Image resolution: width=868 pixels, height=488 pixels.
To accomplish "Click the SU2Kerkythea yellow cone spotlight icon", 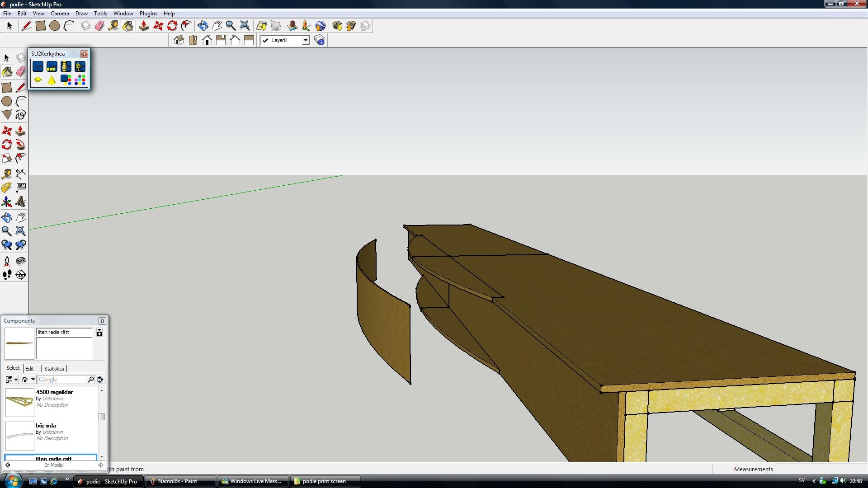I will click(x=52, y=80).
